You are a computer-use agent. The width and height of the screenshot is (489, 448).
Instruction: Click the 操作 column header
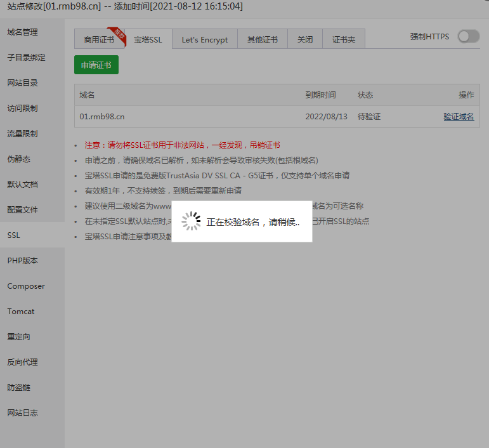[x=466, y=95]
